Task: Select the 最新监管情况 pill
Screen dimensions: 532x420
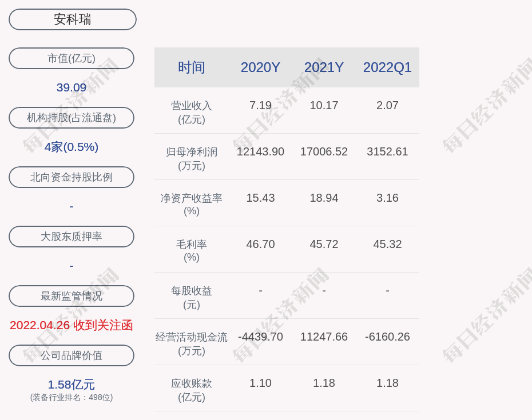Action: pos(72,296)
